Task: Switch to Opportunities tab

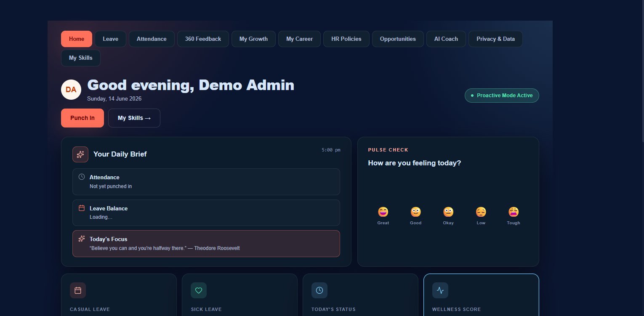Action: 398,39
